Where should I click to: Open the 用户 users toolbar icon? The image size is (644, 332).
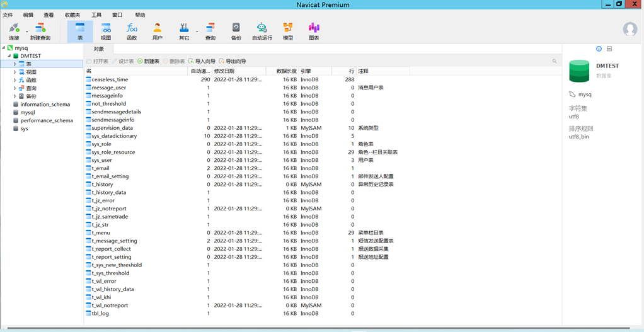[x=158, y=31]
